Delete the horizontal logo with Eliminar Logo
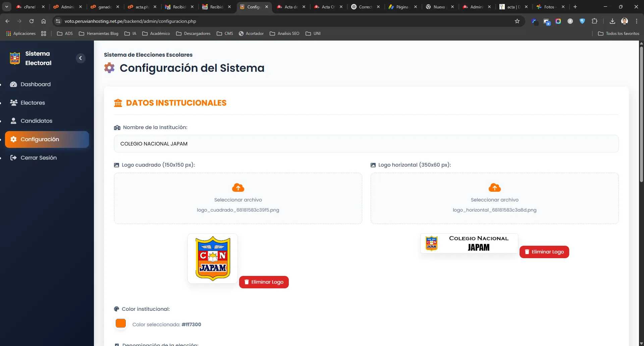 [x=544, y=252]
